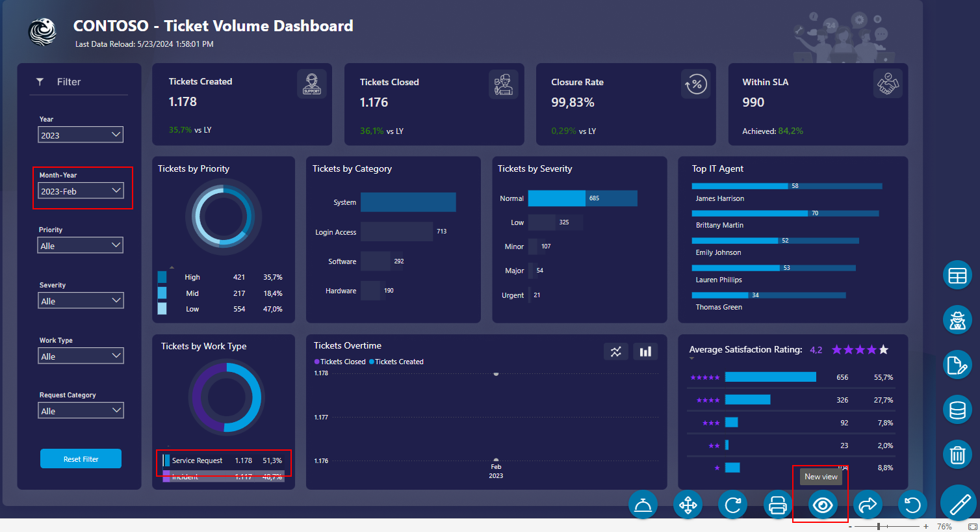Click the zoom slider handle
980x532 pixels.
click(x=879, y=527)
